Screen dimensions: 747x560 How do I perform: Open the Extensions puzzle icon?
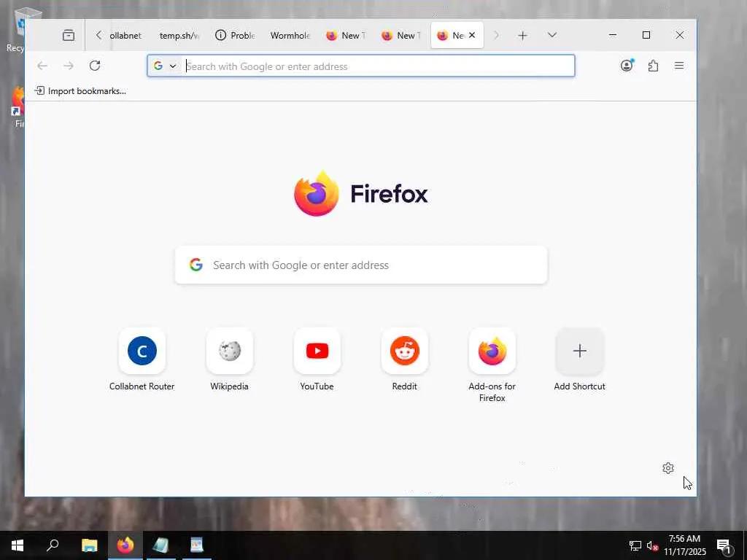(653, 66)
